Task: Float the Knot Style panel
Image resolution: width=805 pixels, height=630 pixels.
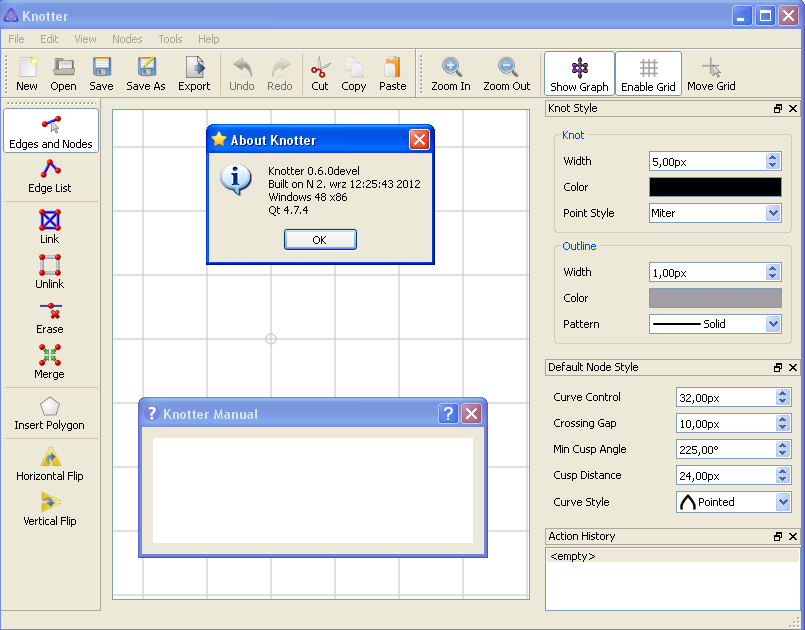Action: [778, 108]
